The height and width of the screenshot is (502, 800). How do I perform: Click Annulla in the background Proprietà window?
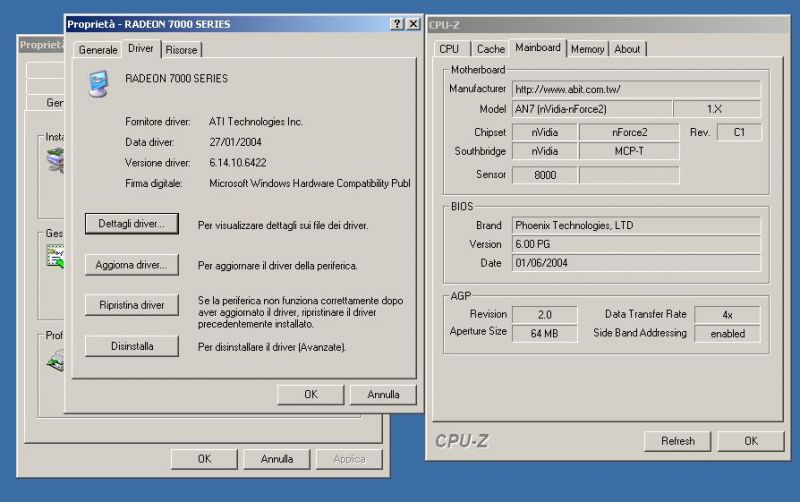(277, 459)
